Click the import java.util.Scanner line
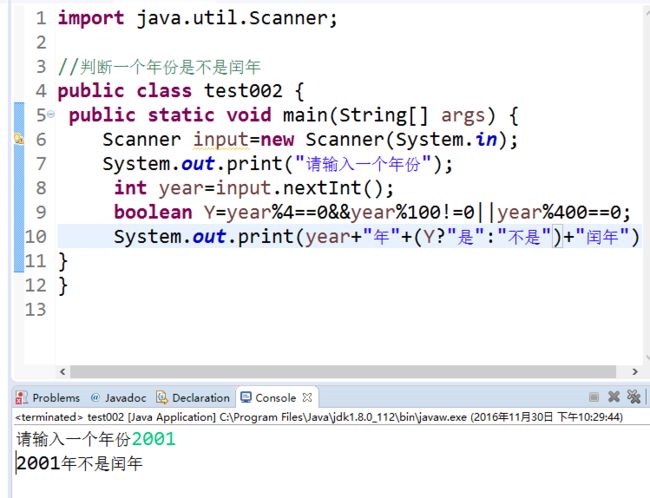650x498 pixels. [x=198, y=18]
